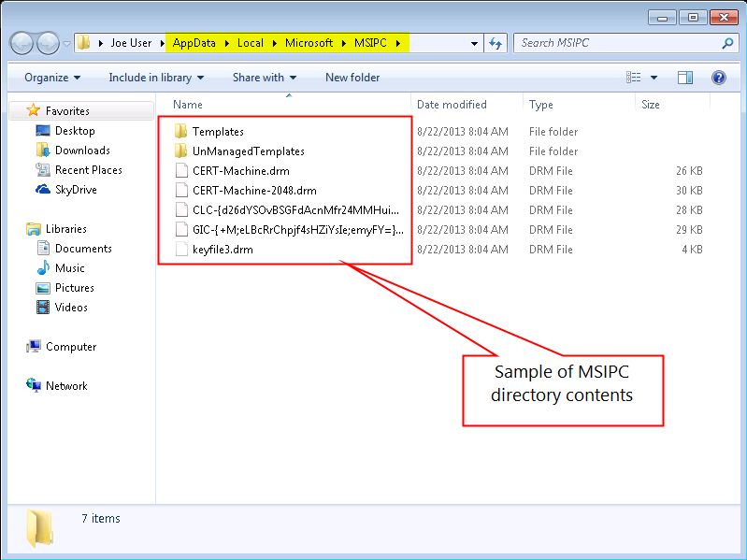Close the Explorer window

pos(724,18)
